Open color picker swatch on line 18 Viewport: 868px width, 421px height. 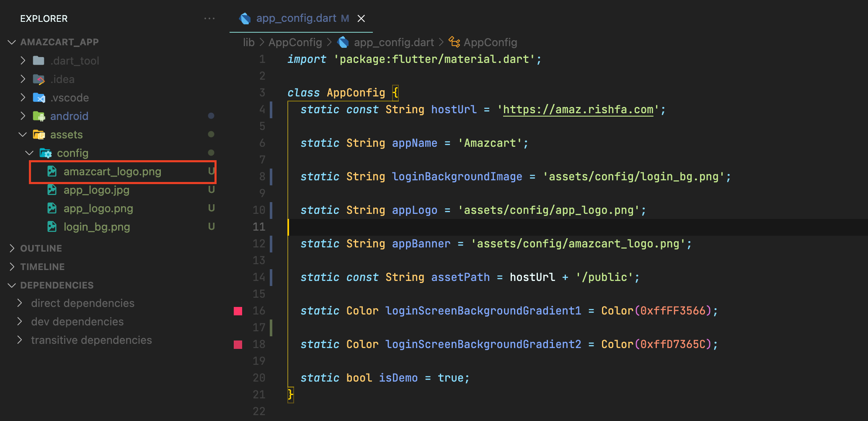(238, 344)
